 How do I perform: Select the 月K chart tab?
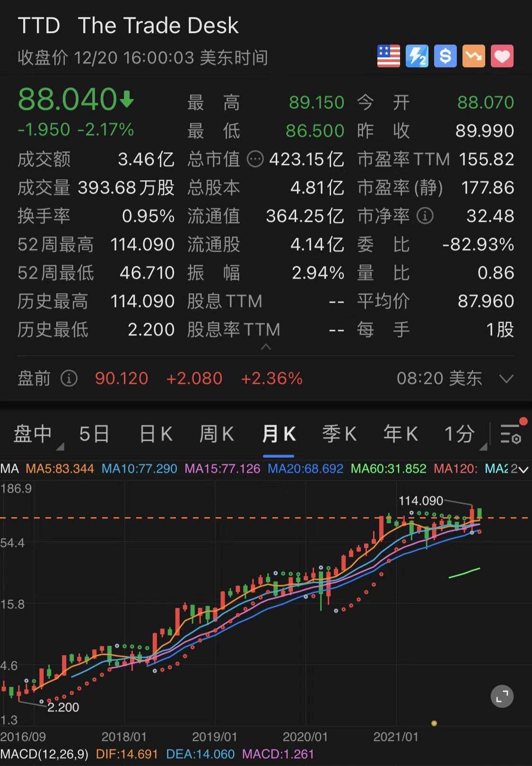click(279, 433)
